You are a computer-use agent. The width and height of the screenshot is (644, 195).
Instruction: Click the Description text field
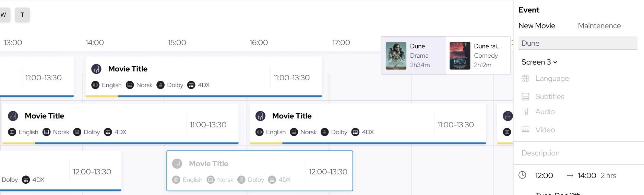click(579, 153)
